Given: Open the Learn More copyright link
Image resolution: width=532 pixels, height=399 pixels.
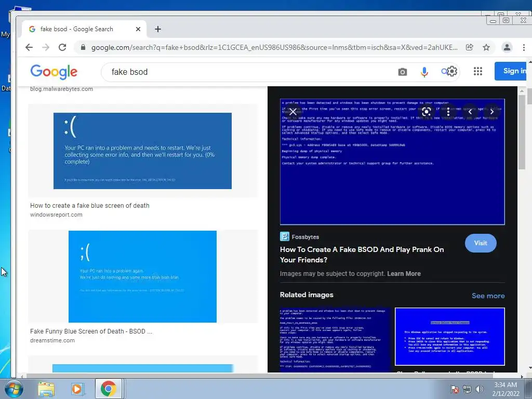Looking at the screenshot, I should (x=404, y=273).
